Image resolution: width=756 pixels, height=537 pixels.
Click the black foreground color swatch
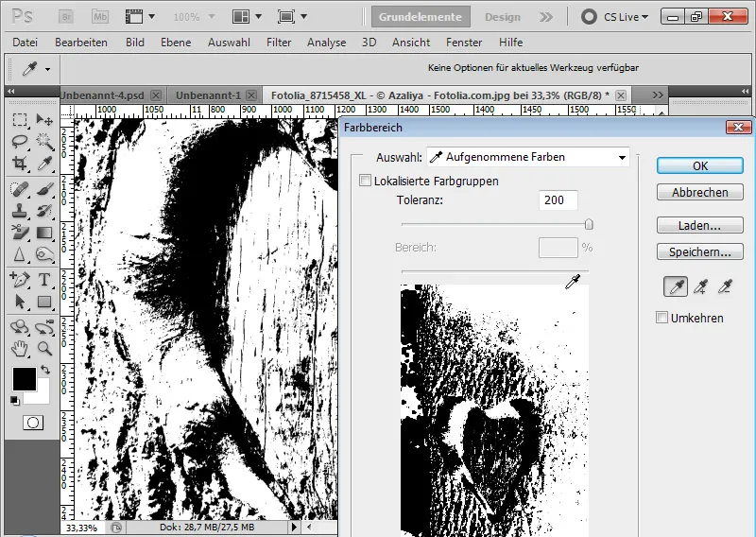pos(25,379)
